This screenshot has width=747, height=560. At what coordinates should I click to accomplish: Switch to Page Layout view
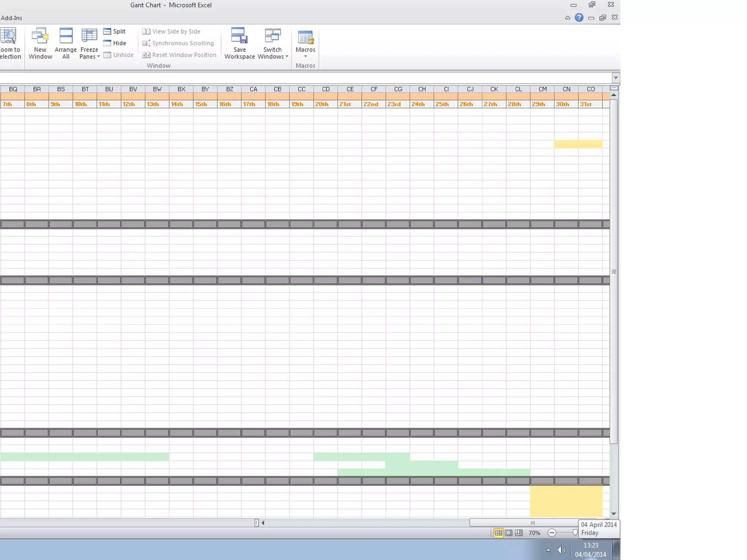508,533
